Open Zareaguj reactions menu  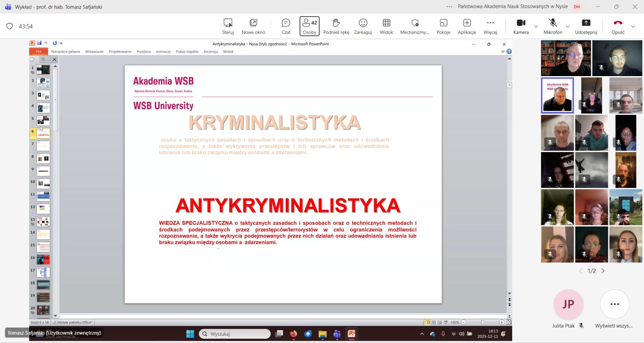[363, 26]
